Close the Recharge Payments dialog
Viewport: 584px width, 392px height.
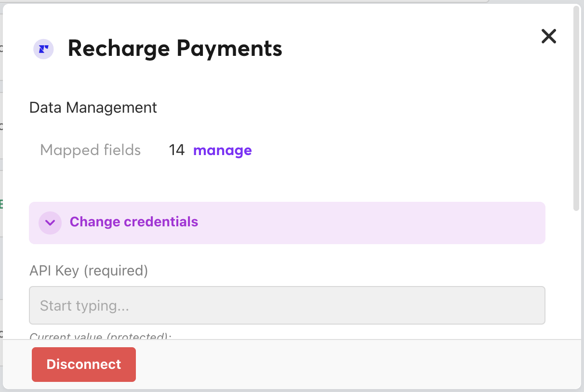pos(549,36)
